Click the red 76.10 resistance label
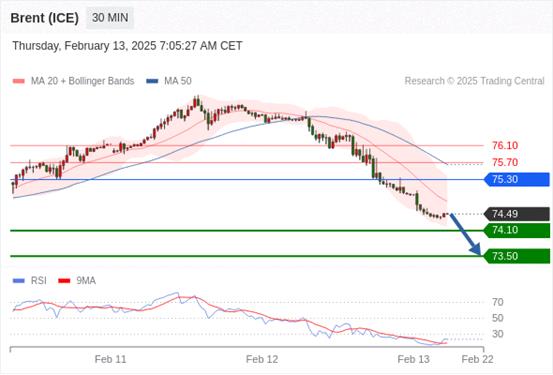The height and width of the screenshot is (375, 553). click(x=505, y=145)
